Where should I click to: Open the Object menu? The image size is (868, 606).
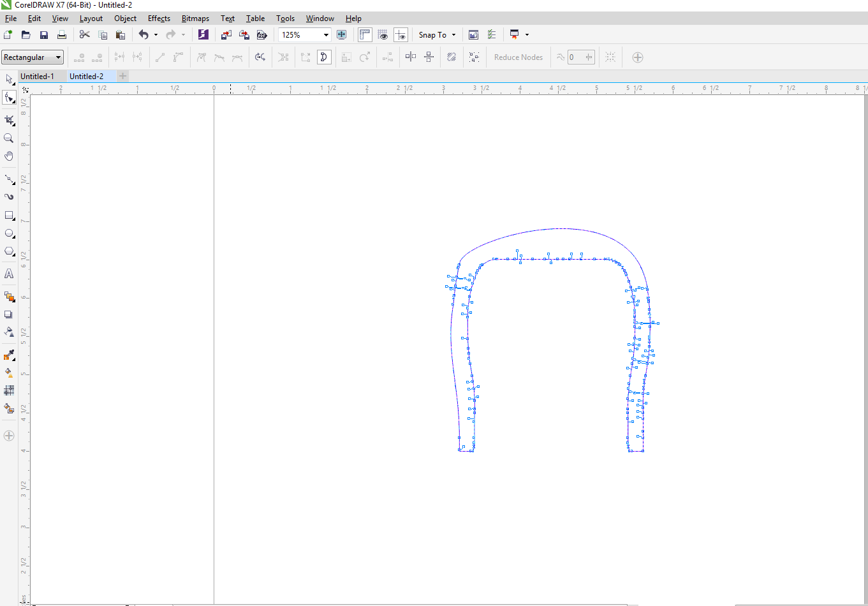pos(125,18)
